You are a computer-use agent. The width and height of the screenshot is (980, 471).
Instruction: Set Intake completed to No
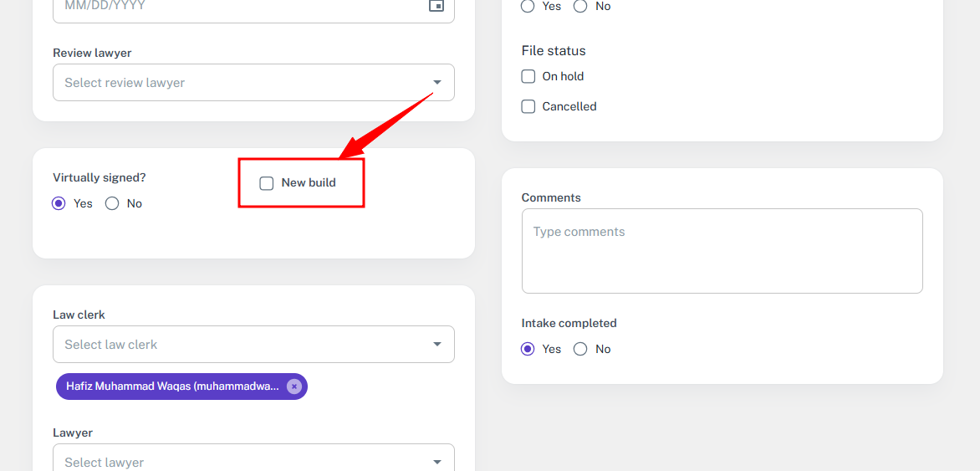click(580, 349)
